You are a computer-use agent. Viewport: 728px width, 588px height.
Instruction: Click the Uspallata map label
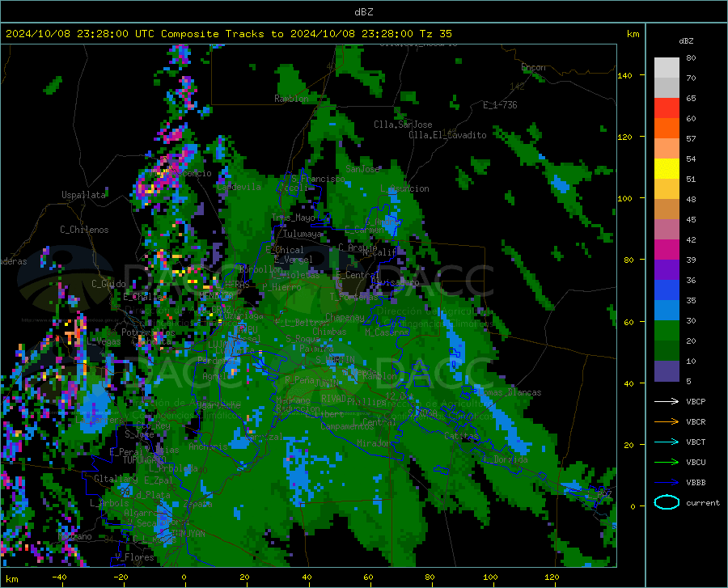pyautogui.click(x=83, y=195)
